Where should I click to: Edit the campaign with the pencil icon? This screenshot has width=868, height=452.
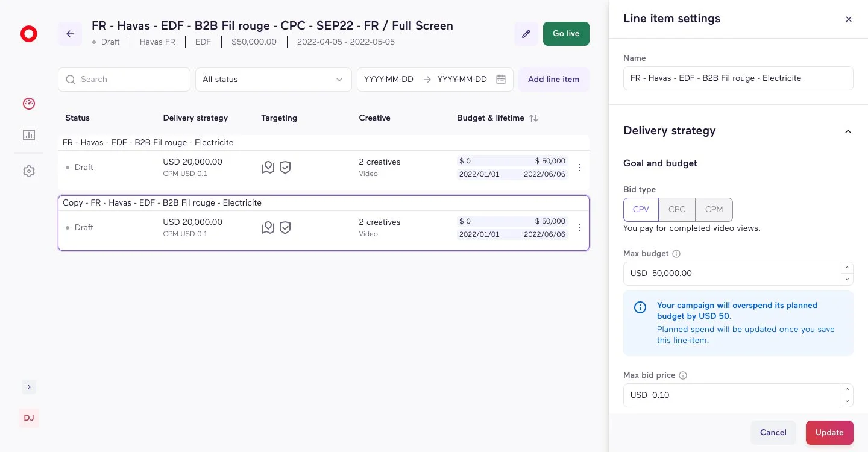point(526,34)
